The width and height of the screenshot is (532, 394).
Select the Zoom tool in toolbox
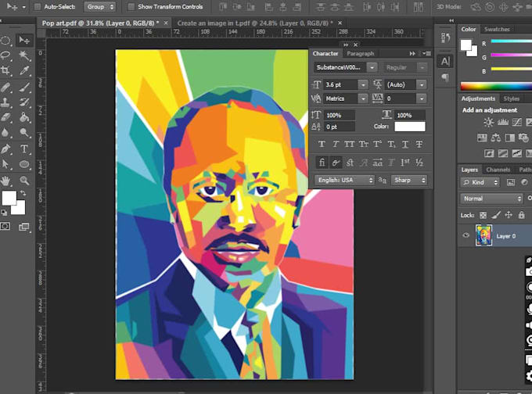coord(24,181)
